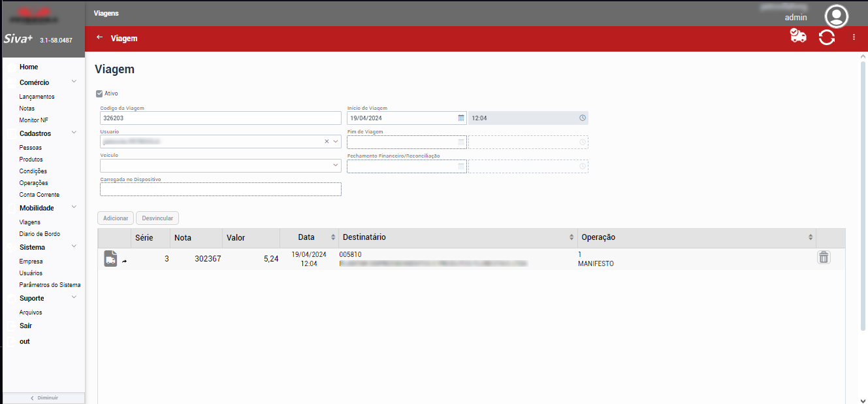The height and width of the screenshot is (404, 868).
Task: Open Empresa in the sidebar
Action: click(x=31, y=261)
